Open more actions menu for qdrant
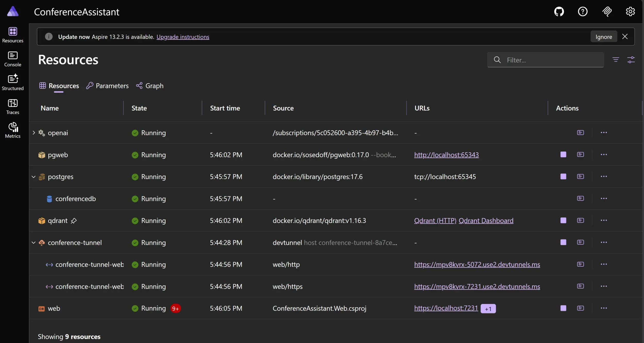Screen dimensions: 644x343 click(604, 220)
